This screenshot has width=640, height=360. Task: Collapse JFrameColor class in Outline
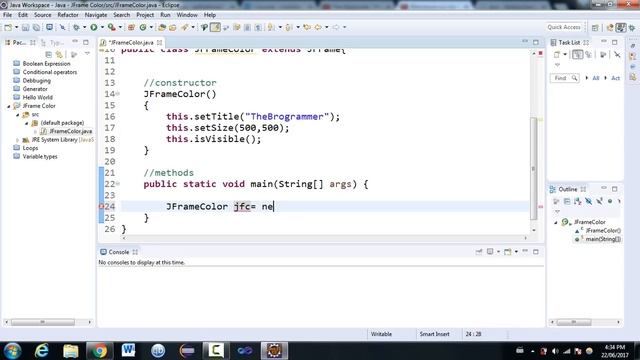pos(556,222)
